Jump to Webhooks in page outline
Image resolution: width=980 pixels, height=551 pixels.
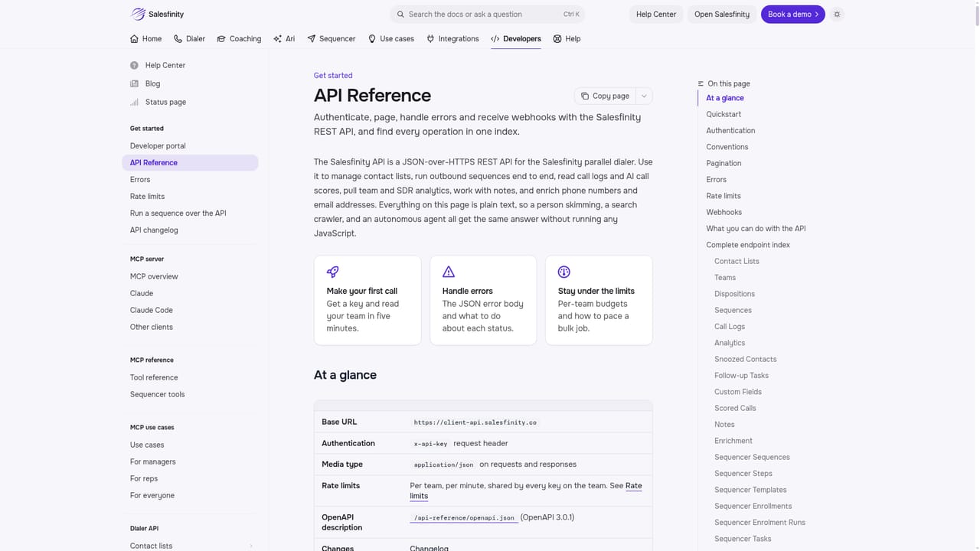coord(724,212)
